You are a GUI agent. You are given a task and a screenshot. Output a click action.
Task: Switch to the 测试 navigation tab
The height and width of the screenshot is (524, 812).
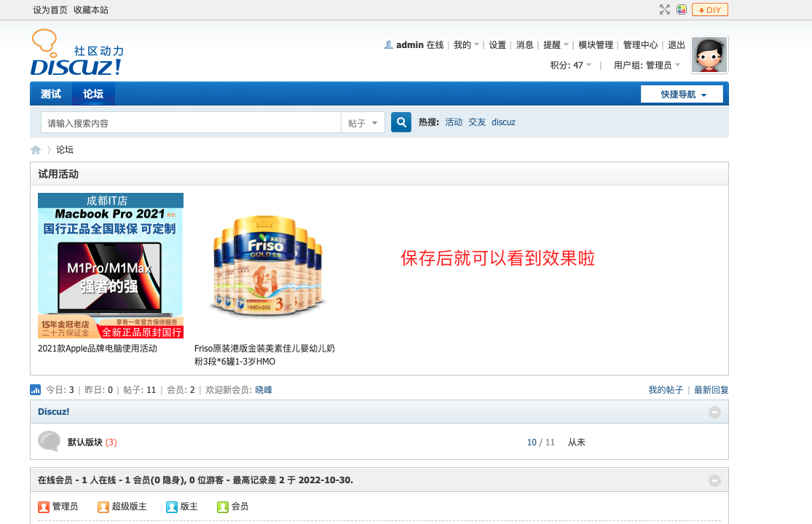click(51, 94)
